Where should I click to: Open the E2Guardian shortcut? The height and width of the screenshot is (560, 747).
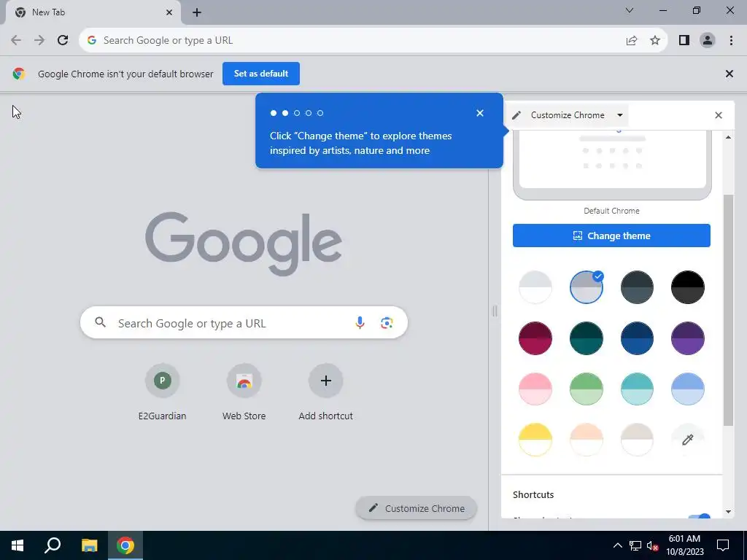pos(162,392)
